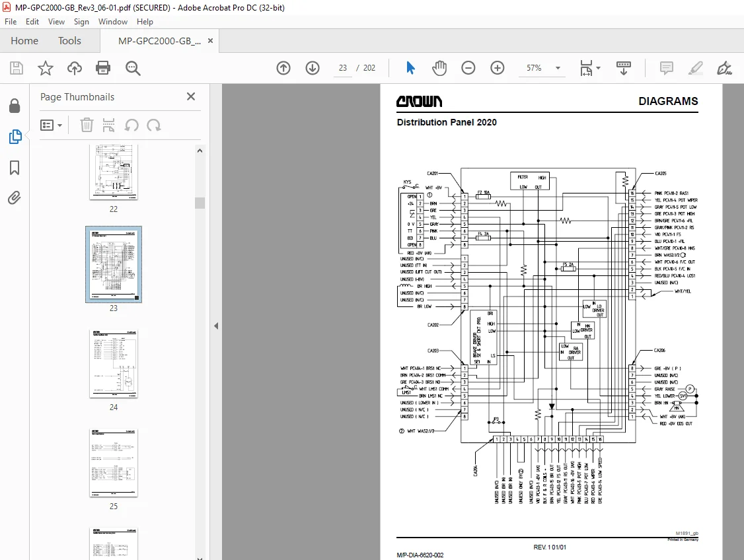Open the Attachments paperclip sidebar icon
744x560 pixels.
tap(15, 197)
